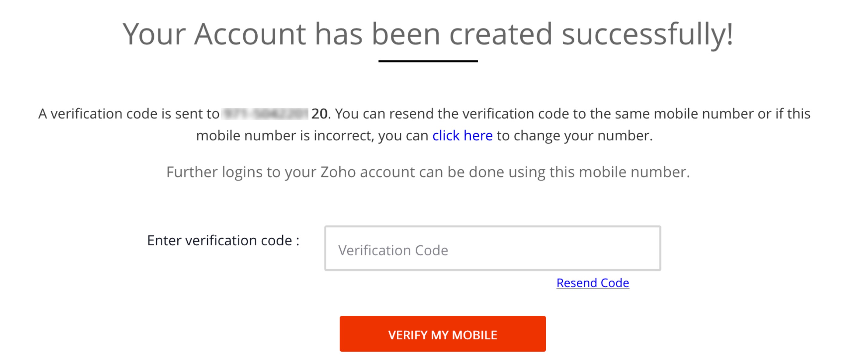Click the visible digits "20" of the number
This screenshot has height=364, width=868.
(319, 114)
